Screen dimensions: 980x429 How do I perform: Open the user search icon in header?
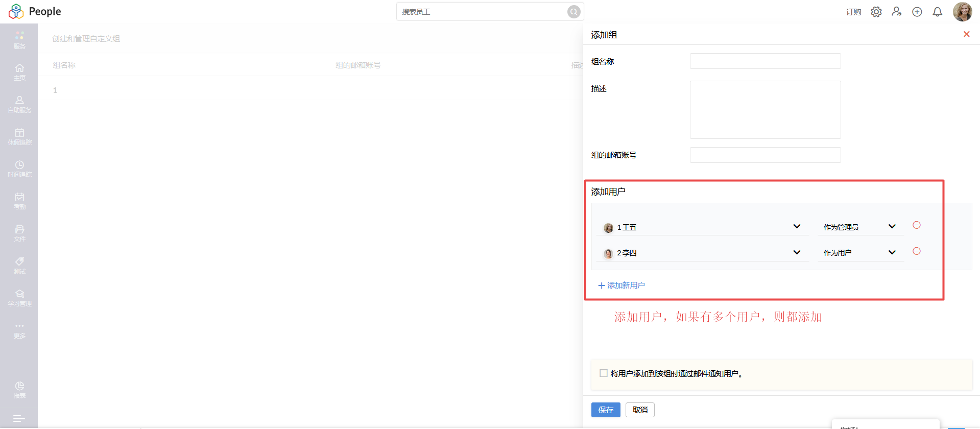(x=896, y=12)
